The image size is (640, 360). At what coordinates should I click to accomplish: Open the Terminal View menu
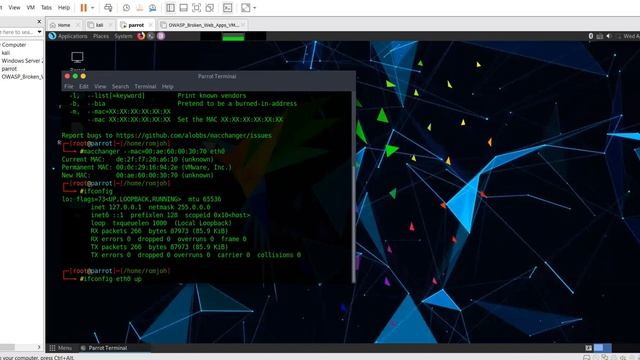coord(100,87)
